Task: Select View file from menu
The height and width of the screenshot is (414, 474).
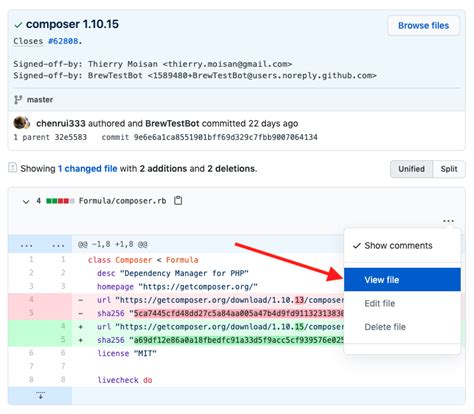Action: tap(402, 280)
